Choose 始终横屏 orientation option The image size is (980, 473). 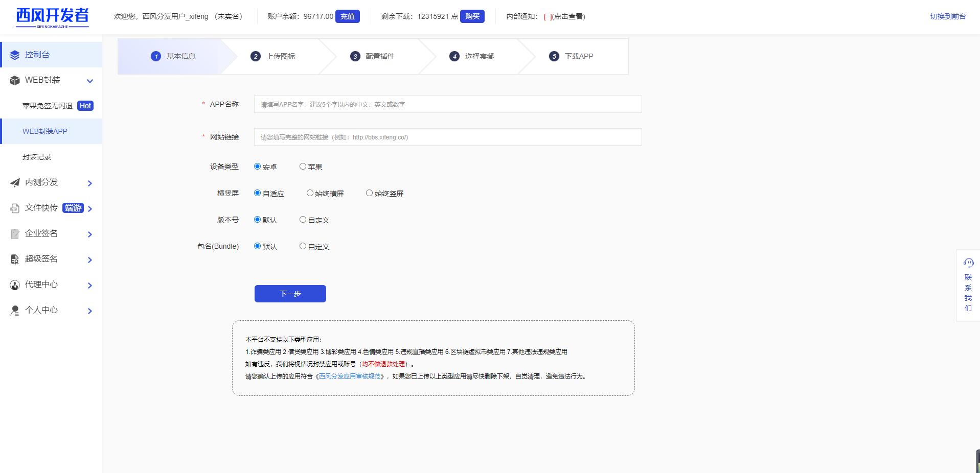(x=310, y=193)
